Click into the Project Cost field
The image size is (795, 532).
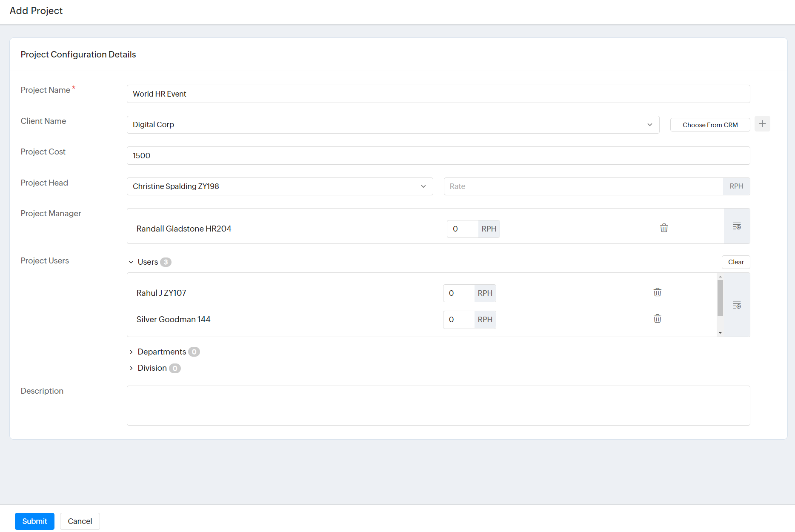coord(438,156)
